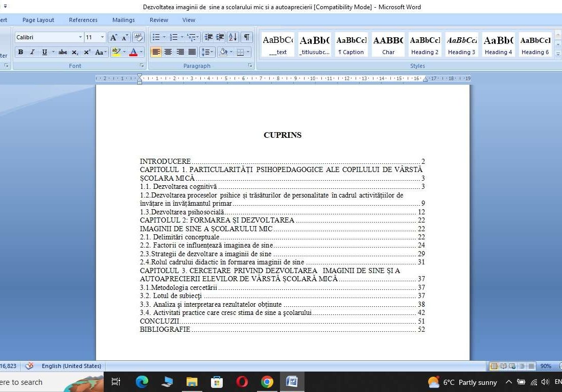This screenshot has width=562, height=392.
Task: Apply strikethrough formatting to text
Action: tap(63, 52)
